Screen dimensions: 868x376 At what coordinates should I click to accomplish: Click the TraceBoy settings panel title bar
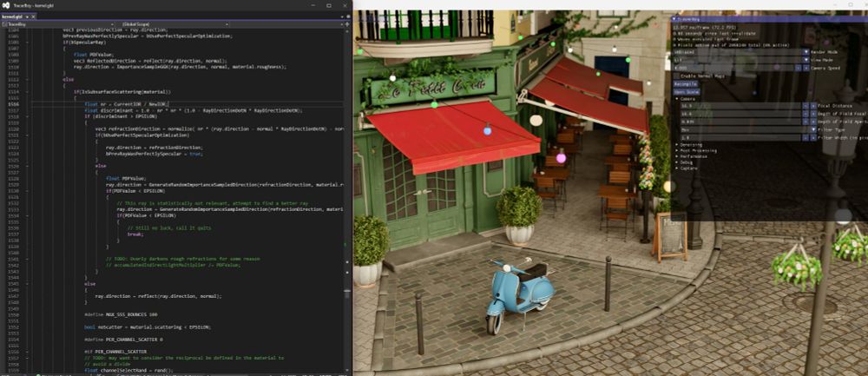(769, 19)
